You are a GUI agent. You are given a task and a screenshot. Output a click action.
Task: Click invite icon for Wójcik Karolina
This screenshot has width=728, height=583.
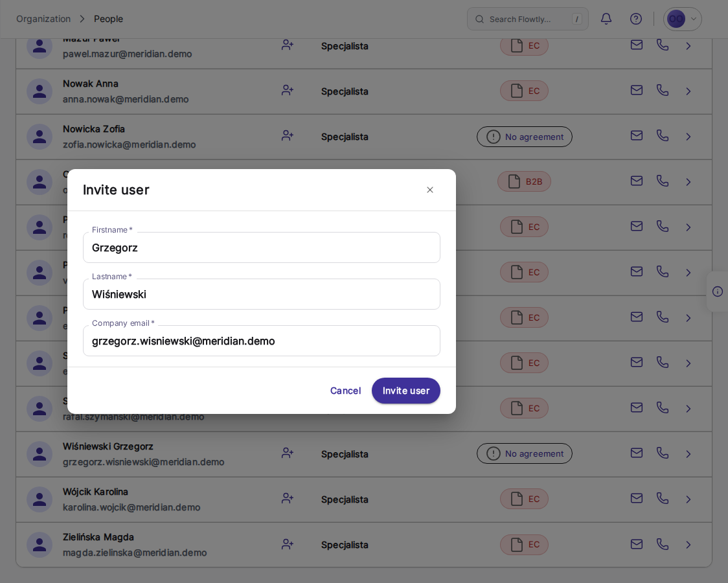click(288, 499)
